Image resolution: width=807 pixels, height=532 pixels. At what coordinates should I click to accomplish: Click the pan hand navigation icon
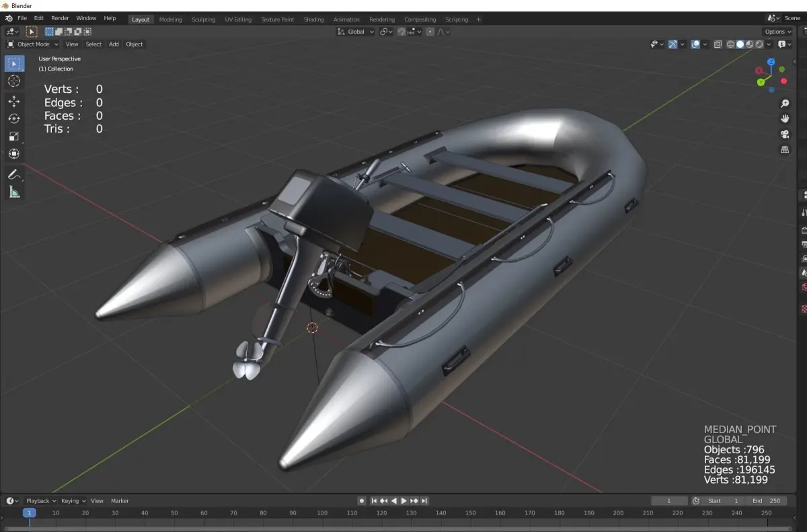click(x=785, y=118)
